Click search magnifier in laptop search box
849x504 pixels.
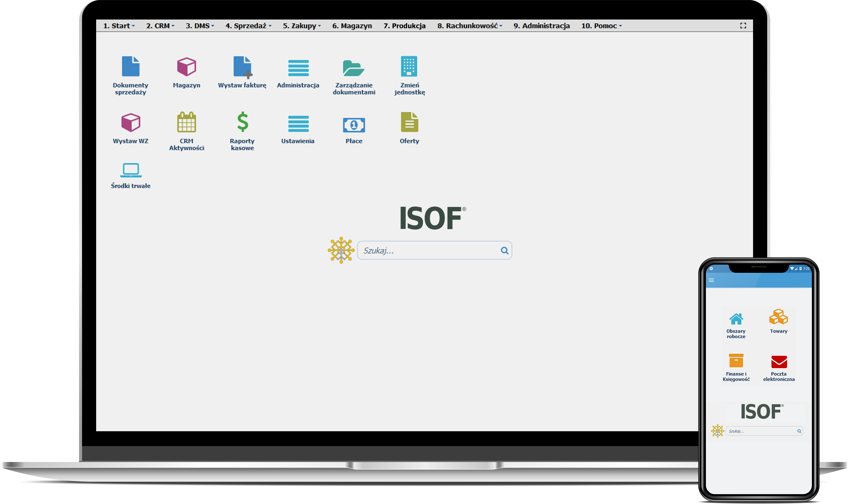click(x=505, y=251)
